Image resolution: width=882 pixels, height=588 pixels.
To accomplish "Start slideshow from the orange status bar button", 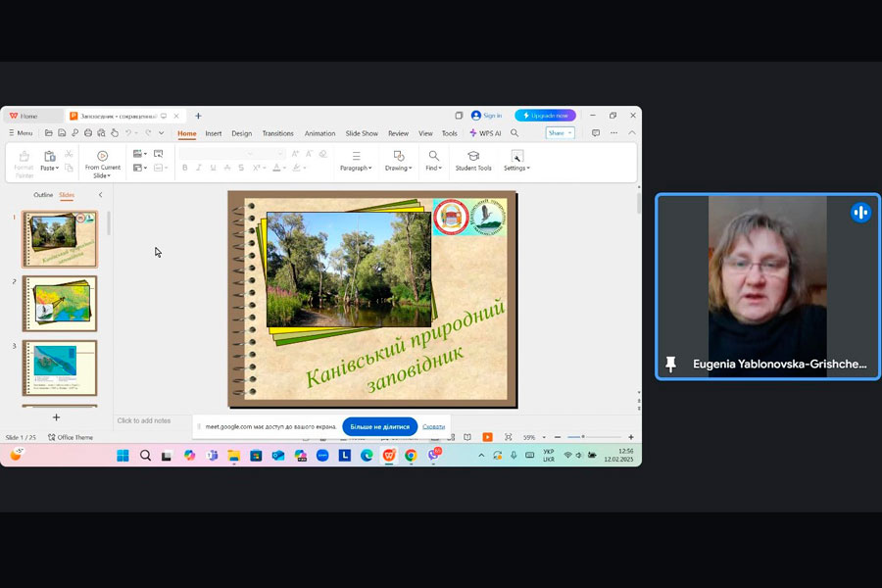I will click(487, 437).
